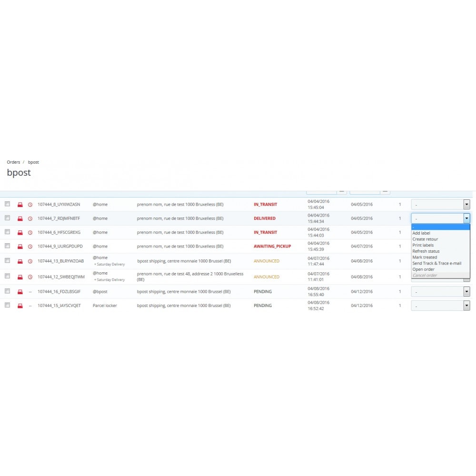This screenshot has height=476, width=476.
Task: Click the printer icon for order 107444_13_BLRYWZOAB
Action: coord(20,261)
